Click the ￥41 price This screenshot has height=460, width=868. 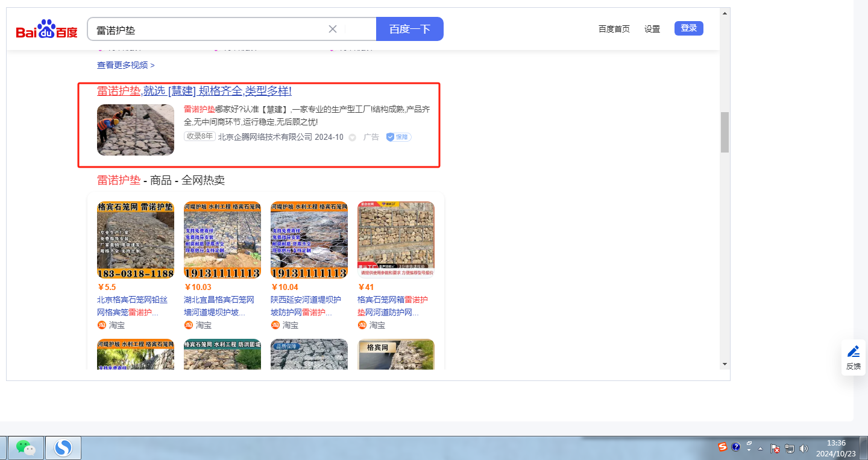tap(366, 287)
